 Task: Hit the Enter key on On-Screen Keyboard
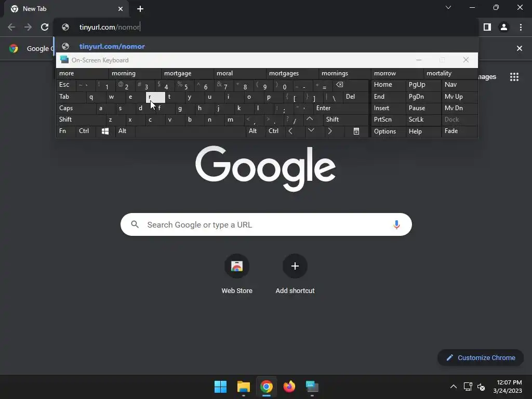coord(341,108)
